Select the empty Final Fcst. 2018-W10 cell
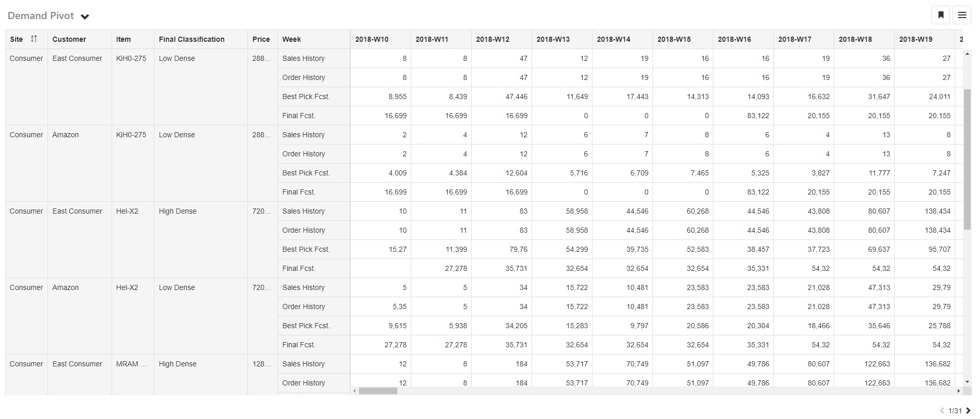Image resolution: width=980 pixels, height=419 pixels. 381,268
